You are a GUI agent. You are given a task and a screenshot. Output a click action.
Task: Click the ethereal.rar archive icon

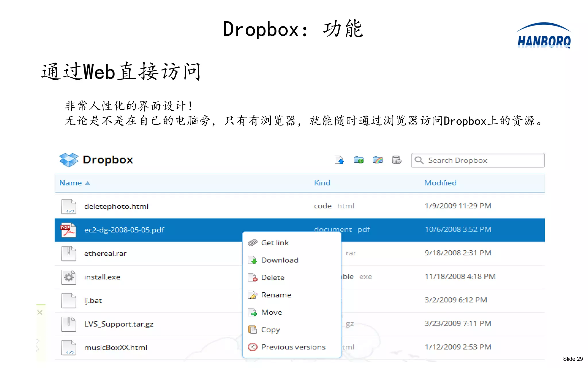pos(69,254)
